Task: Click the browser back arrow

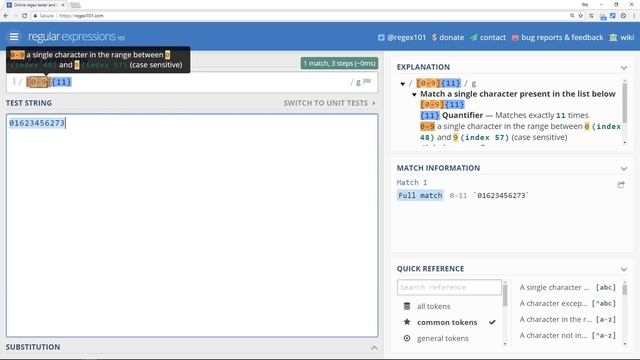Action: pyautogui.click(x=6, y=16)
